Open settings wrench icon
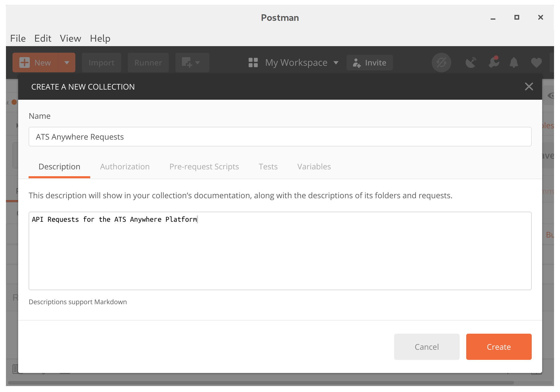560x392 pixels. pyautogui.click(x=494, y=62)
